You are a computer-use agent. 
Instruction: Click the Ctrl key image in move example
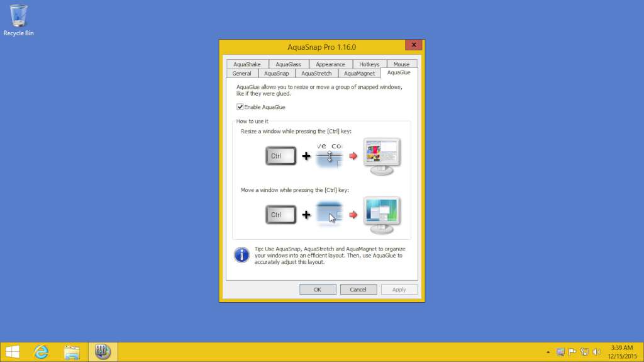[280, 215]
